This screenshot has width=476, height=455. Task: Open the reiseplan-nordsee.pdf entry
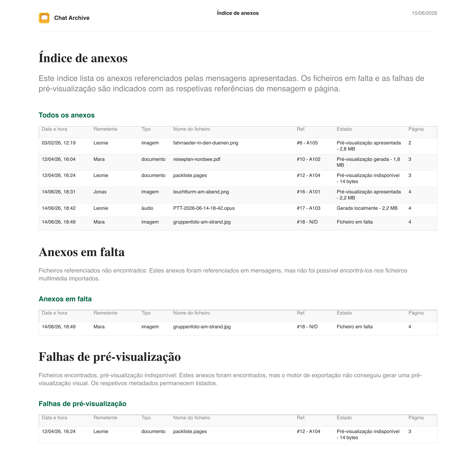pos(197,159)
